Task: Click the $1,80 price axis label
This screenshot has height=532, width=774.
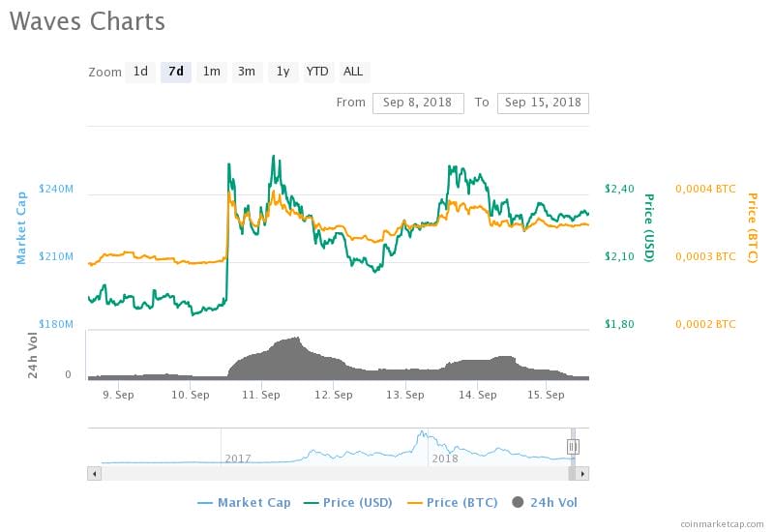Action: click(619, 324)
